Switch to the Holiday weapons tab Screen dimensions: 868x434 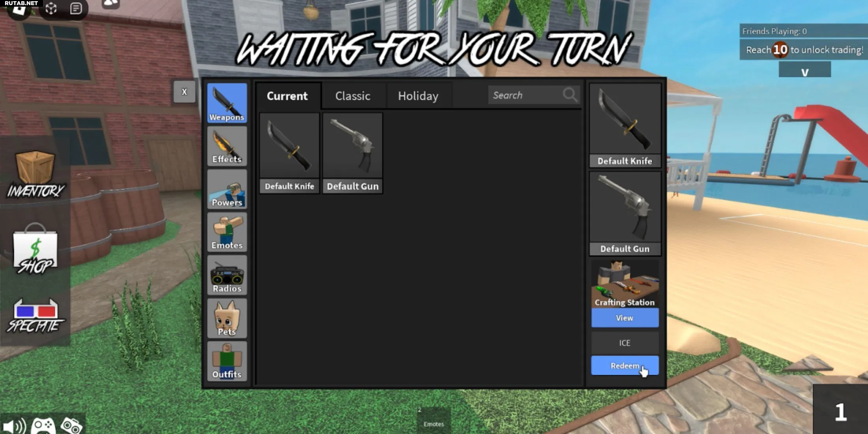click(x=418, y=96)
